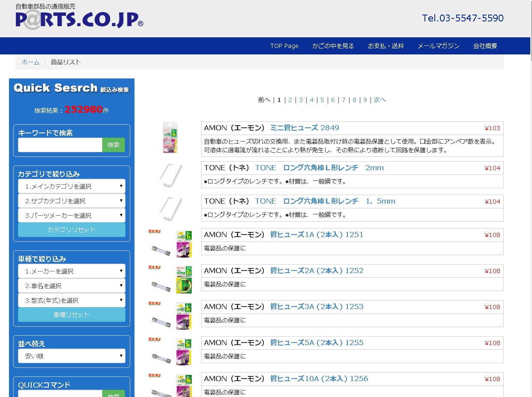532x397 pixels.
Task: Expand 1.メインカテゴリを選択 dropdown
Action: (72, 186)
